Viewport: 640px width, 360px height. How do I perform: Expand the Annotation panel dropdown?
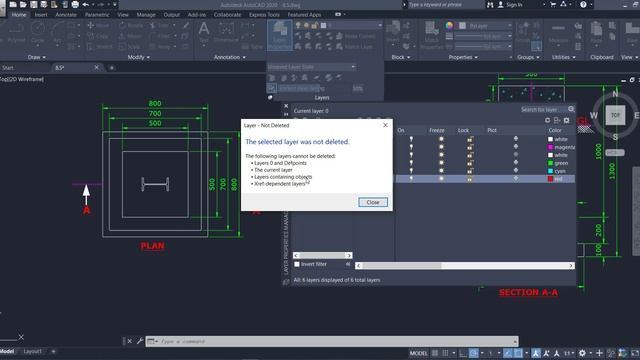[230, 57]
